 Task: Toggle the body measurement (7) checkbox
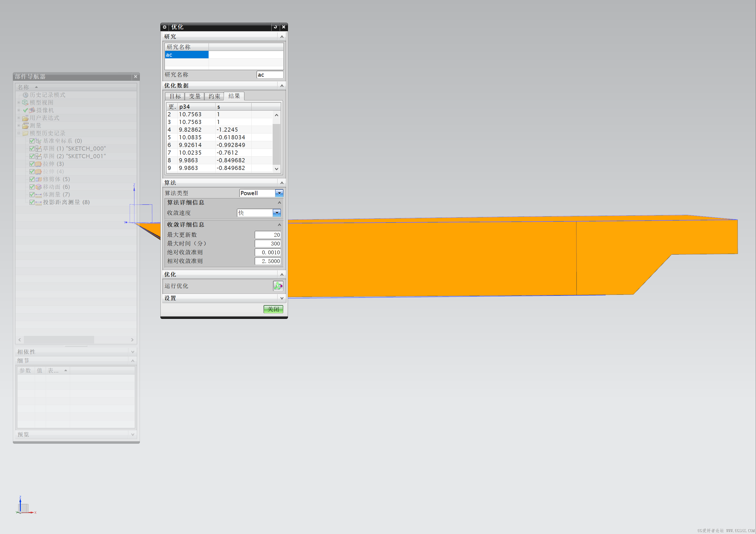click(32, 195)
